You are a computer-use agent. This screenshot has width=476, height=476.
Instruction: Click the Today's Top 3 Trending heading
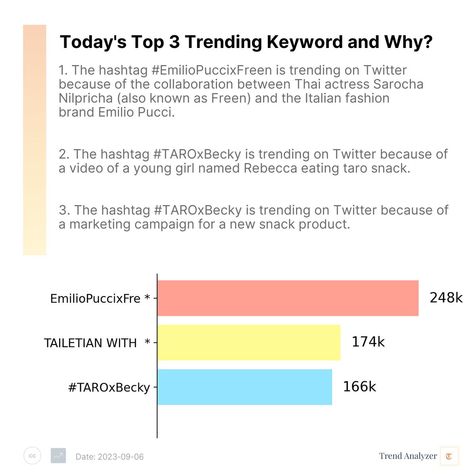coord(246,42)
